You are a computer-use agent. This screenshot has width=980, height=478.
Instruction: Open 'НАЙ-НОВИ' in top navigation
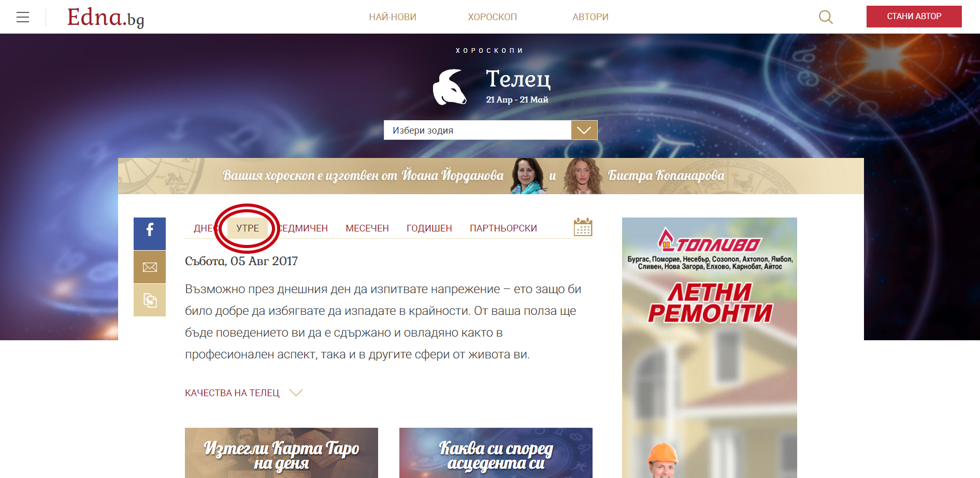pyautogui.click(x=393, y=17)
